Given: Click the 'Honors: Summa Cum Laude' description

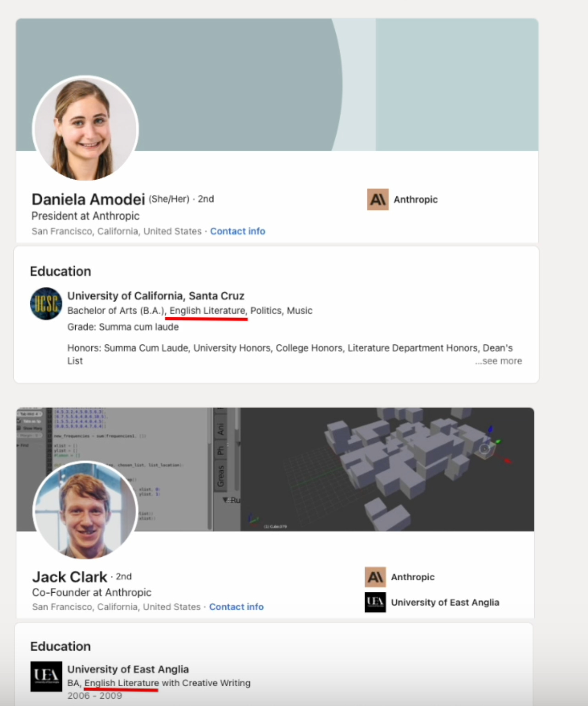Looking at the screenshot, I should tap(290, 354).
